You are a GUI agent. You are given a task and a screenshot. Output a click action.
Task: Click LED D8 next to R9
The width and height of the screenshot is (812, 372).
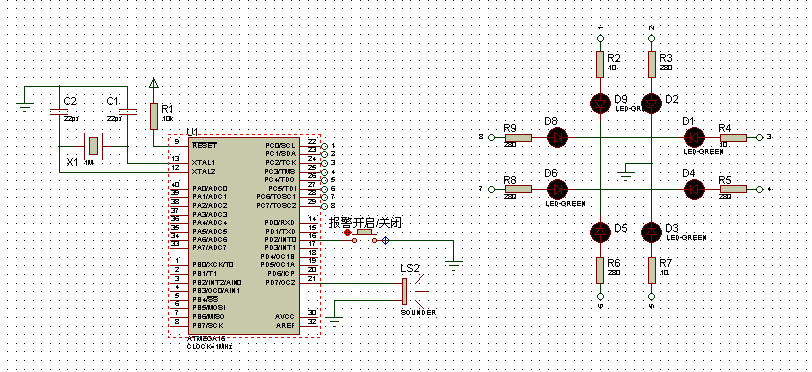558,137
